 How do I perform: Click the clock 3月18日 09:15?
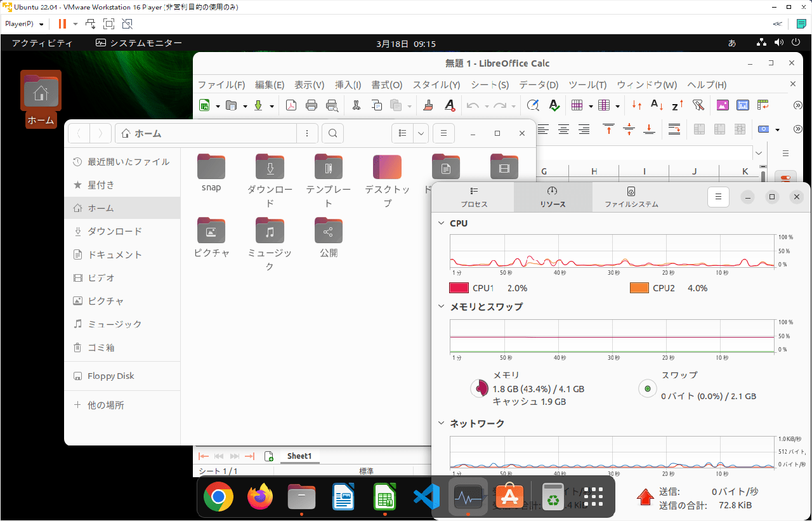[405, 44]
